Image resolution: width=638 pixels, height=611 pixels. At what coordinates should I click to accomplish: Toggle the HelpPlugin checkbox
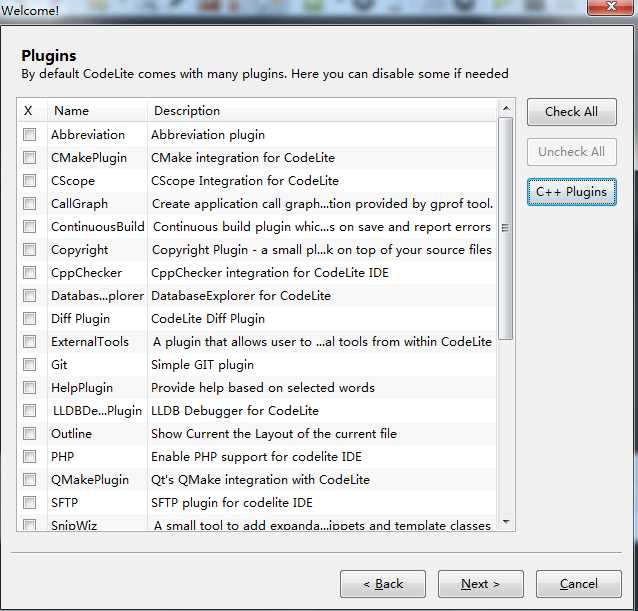coord(29,387)
